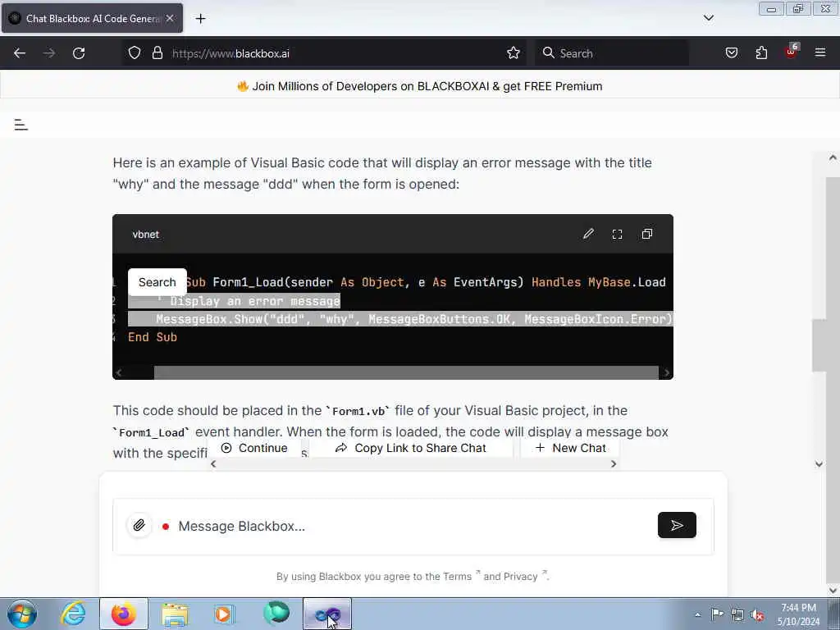840x630 pixels.
Task: Click Copy Link to Share Chat
Action: 411,448
